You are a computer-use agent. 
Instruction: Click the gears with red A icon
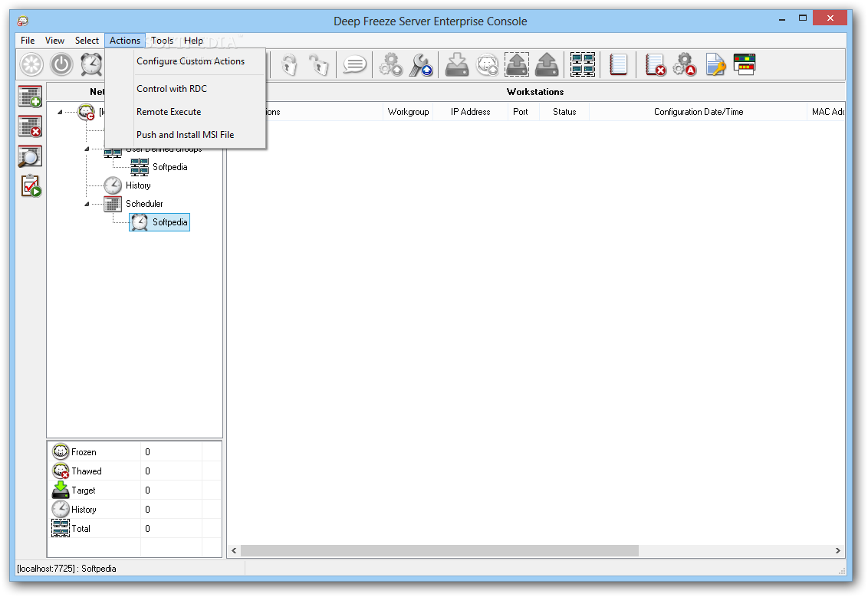click(x=685, y=64)
